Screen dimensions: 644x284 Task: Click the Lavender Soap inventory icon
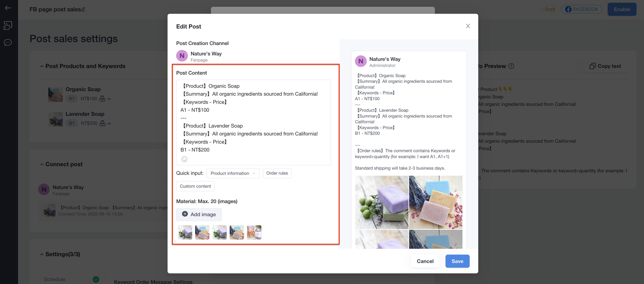tap(102, 123)
